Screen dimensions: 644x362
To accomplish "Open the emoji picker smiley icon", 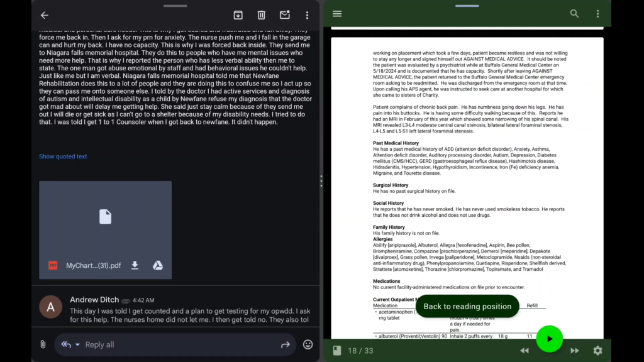I will (308, 344).
